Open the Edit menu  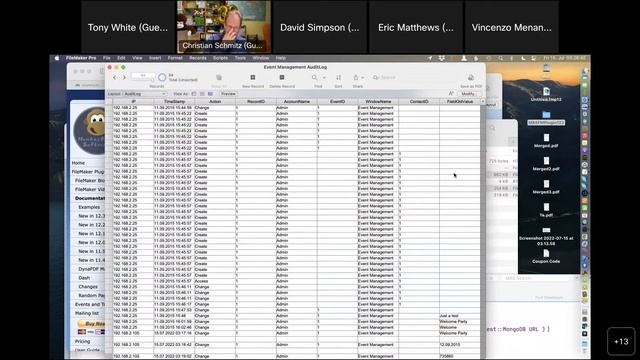pos(121,58)
